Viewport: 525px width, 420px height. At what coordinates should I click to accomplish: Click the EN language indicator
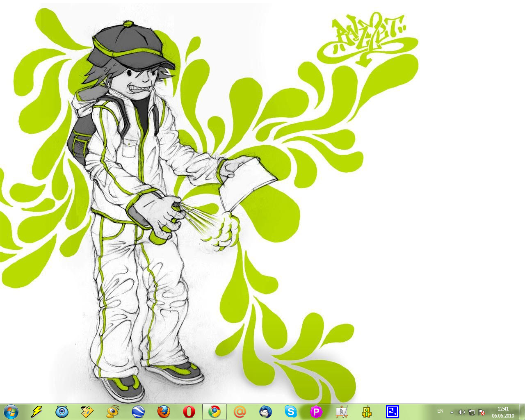(440, 411)
